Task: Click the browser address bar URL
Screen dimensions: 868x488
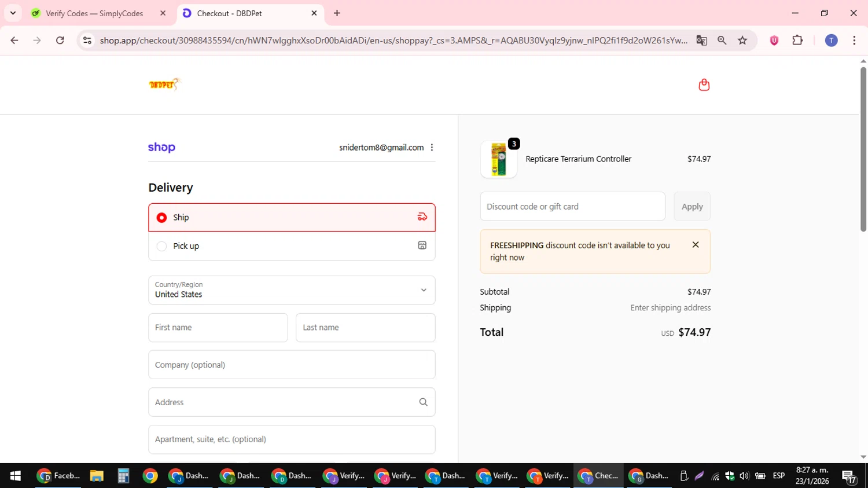Action: pyautogui.click(x=393, y=41)
